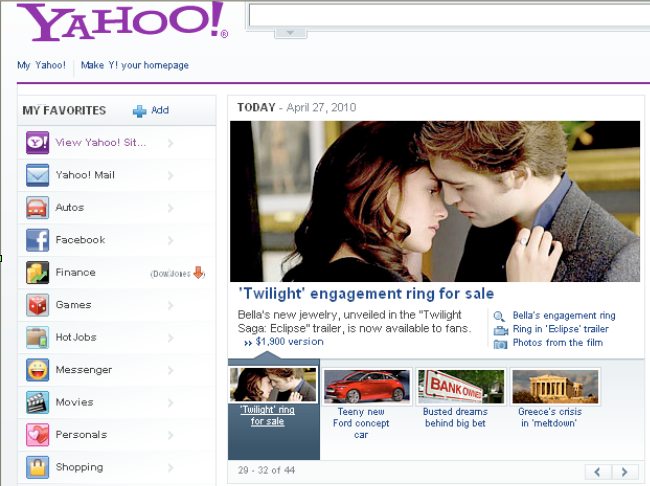Open Bella's engagement ring link

click(564, 316)
